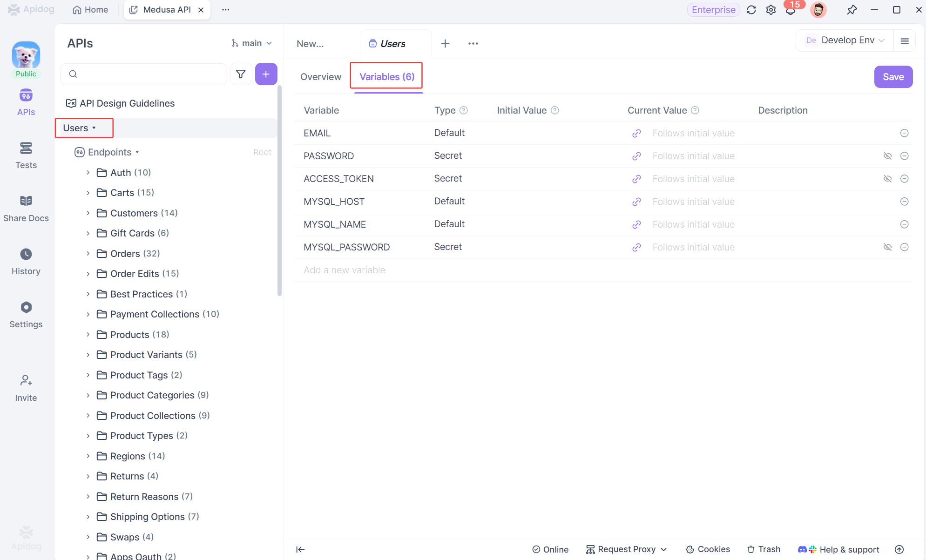Viewport: 926px width, 560px height.
Task: Click the Enterprise badge
Action: (x=713, y=10)
